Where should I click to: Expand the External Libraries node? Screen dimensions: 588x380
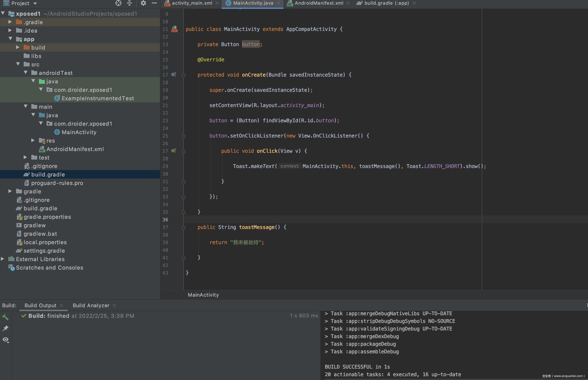(x=3, y=259)
